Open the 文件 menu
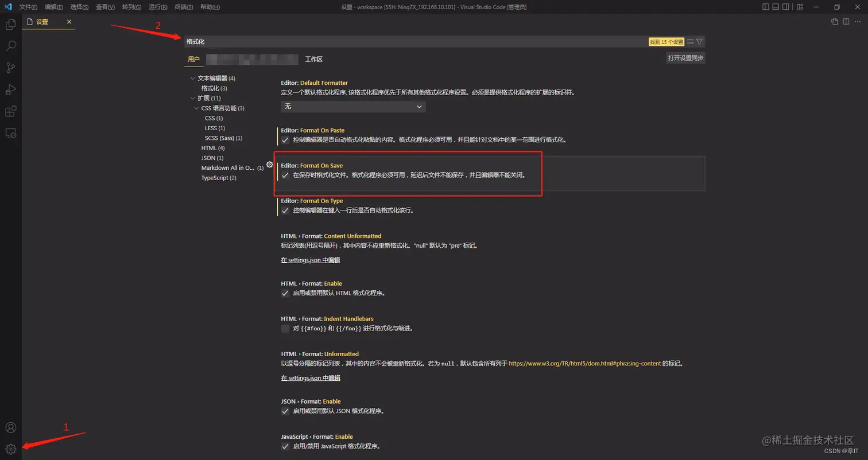This screenshot has width=868, height=460. [29, 7]
